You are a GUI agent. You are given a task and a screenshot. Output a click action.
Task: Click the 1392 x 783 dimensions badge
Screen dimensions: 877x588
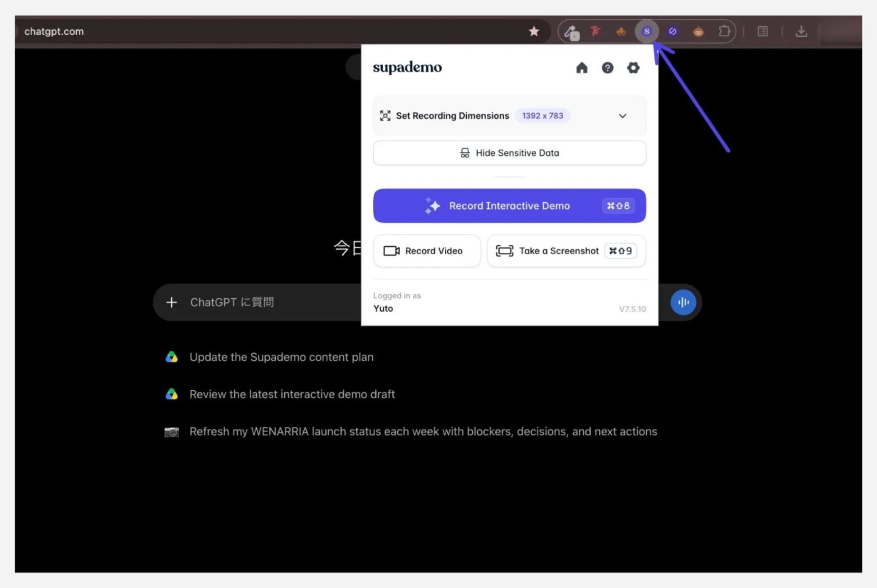pyautogui.click(x=543, y=116)
